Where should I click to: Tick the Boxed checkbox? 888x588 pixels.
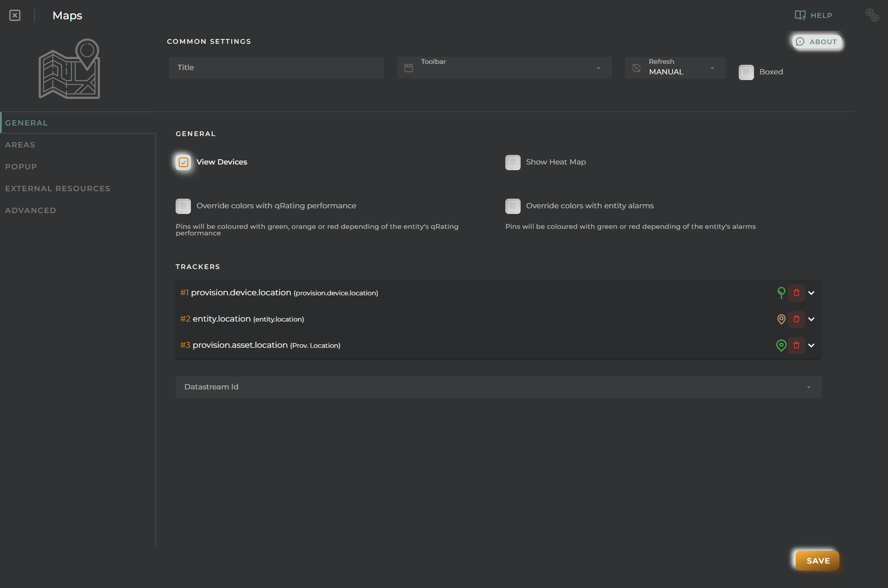(746, 72)
